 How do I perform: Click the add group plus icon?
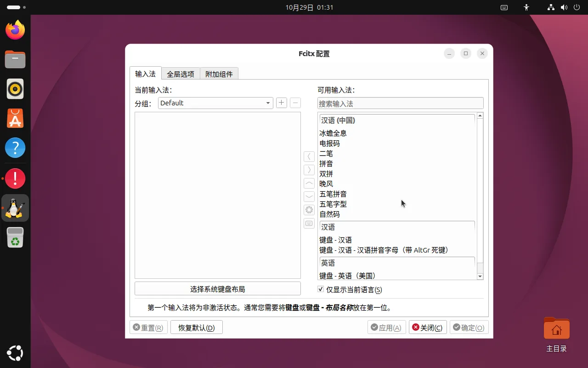pos(282,103)
